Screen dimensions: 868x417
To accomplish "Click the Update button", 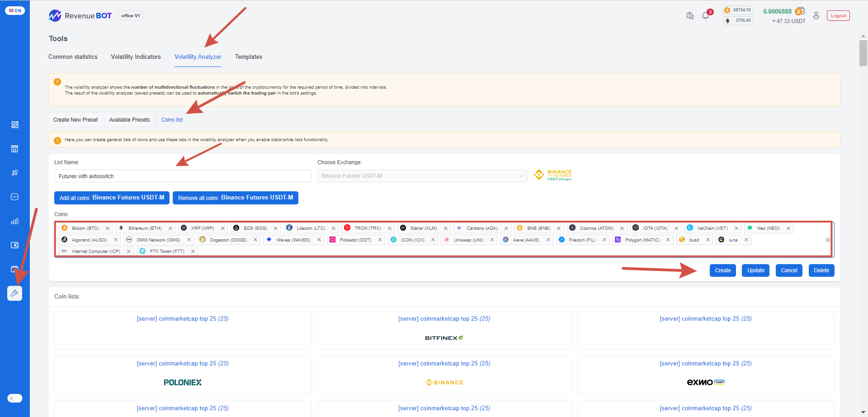I will [x=756, y=270].
